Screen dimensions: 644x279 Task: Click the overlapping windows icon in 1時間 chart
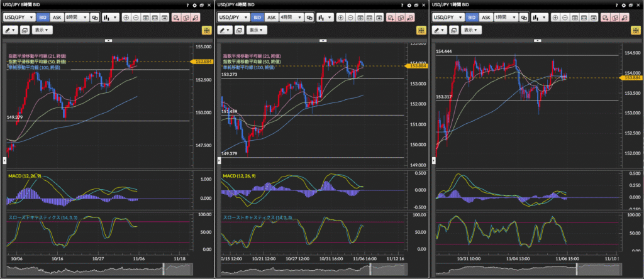point(455,30)
